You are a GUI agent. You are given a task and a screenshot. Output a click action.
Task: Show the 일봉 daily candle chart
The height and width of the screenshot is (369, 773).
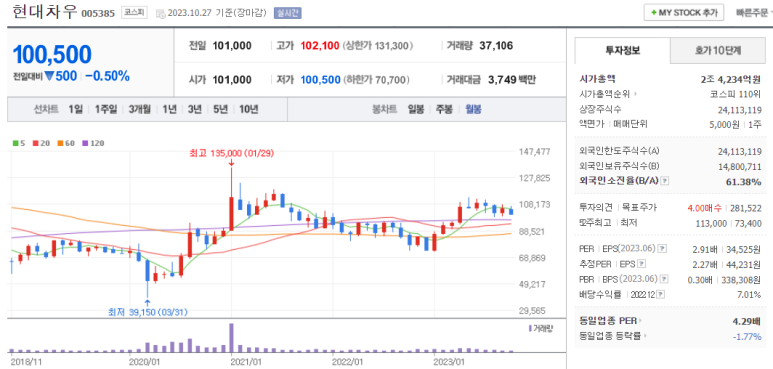pos(416,109)
